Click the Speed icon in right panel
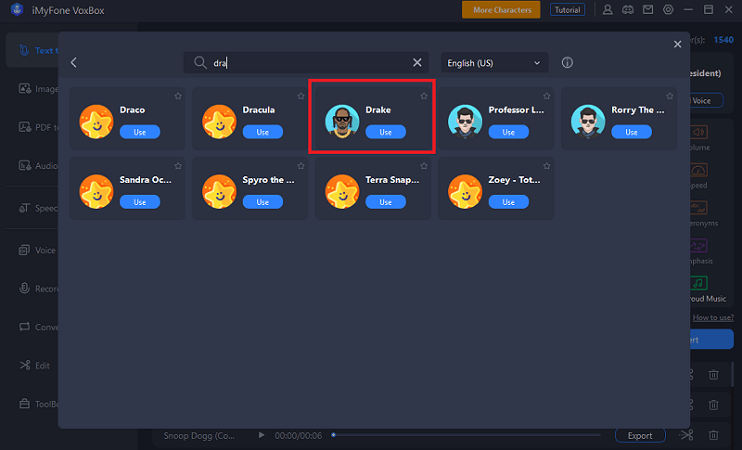 click(699, 170)
